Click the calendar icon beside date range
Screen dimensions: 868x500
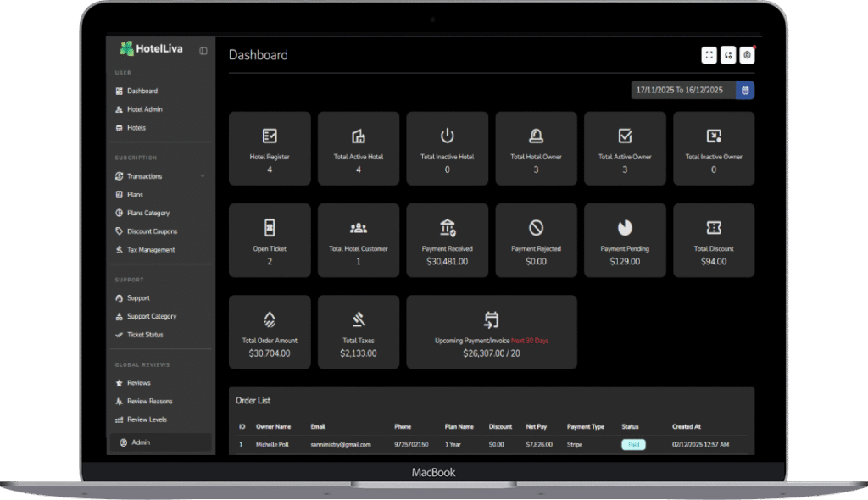(x=744, y=90)
